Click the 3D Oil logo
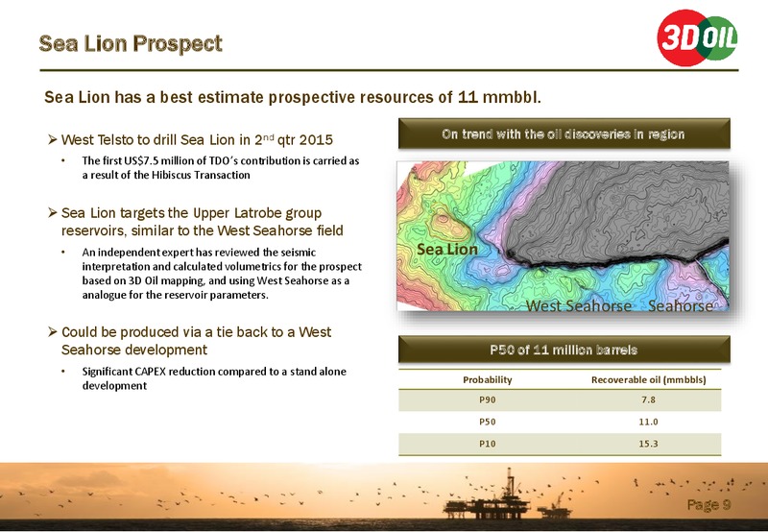Image resolution: width=768 pixels, height=532 pixels. click(x=697, y=37)
